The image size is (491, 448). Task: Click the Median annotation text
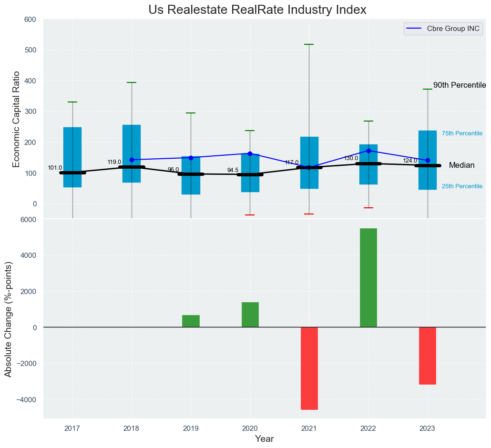pyautogui.click(x=461, y=165)
